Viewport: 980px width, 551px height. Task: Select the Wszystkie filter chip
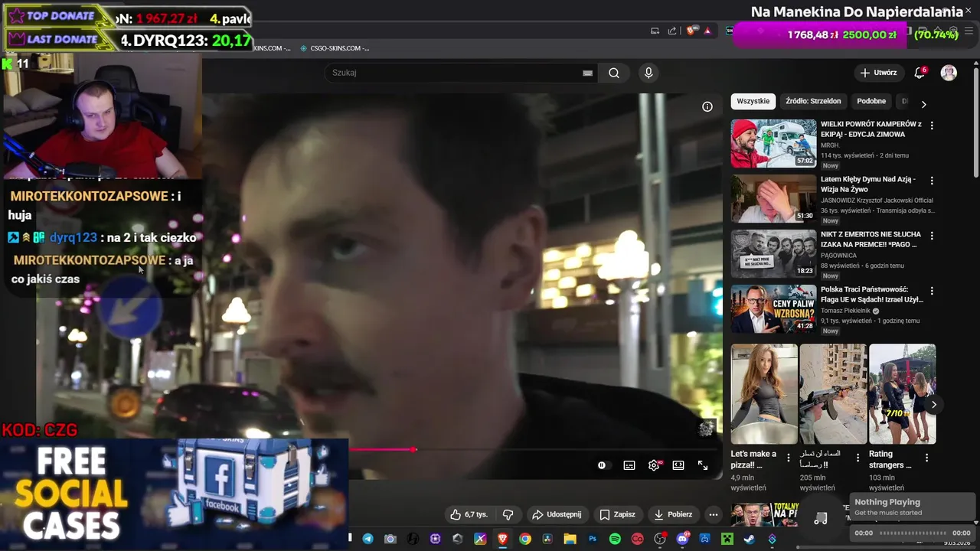coord(753,101)
